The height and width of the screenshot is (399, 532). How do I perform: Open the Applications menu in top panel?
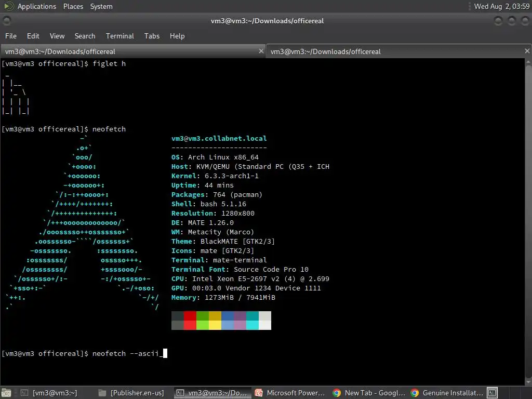(37, 6)
